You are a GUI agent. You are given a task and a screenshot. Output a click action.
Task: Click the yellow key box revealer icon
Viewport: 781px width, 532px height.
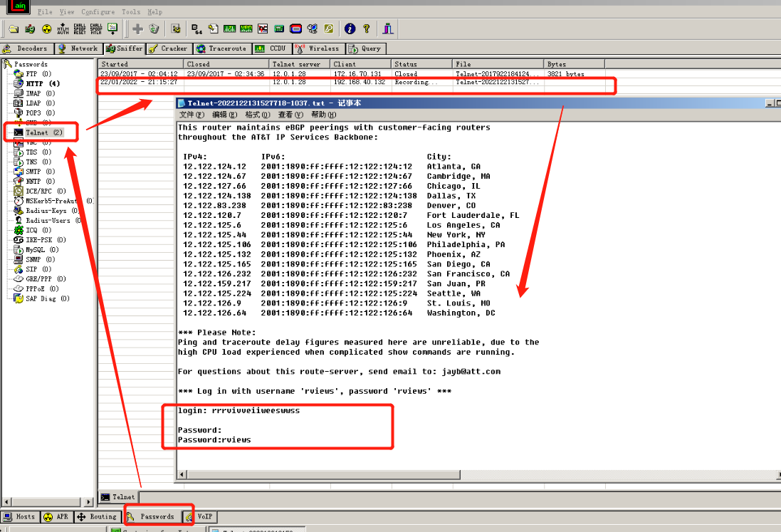(329, 29)
